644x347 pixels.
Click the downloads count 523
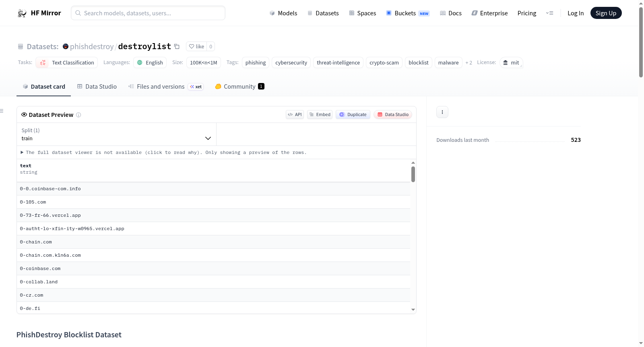click(x=576, y=140)
